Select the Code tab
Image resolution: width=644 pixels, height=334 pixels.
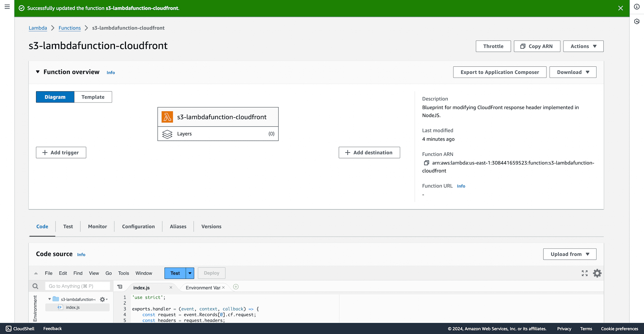click(x=42, y=227)
